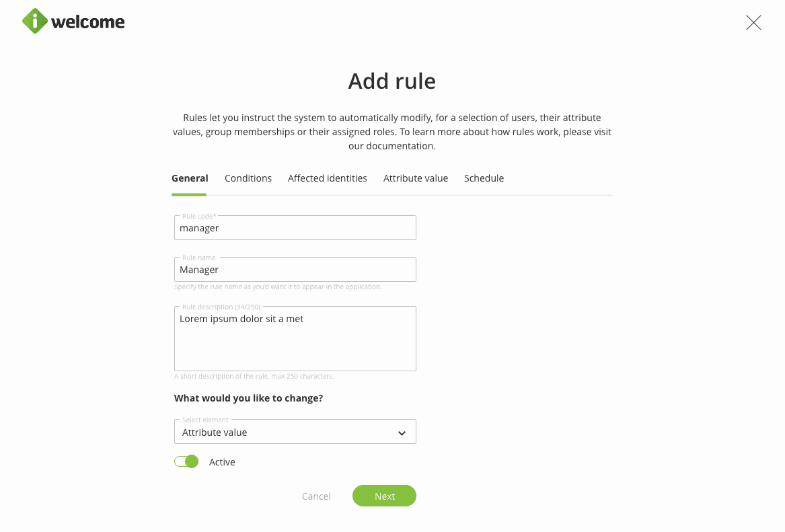Close the Add rule dialog
Viewport: 785px width, 532px height.
[753, 23]
